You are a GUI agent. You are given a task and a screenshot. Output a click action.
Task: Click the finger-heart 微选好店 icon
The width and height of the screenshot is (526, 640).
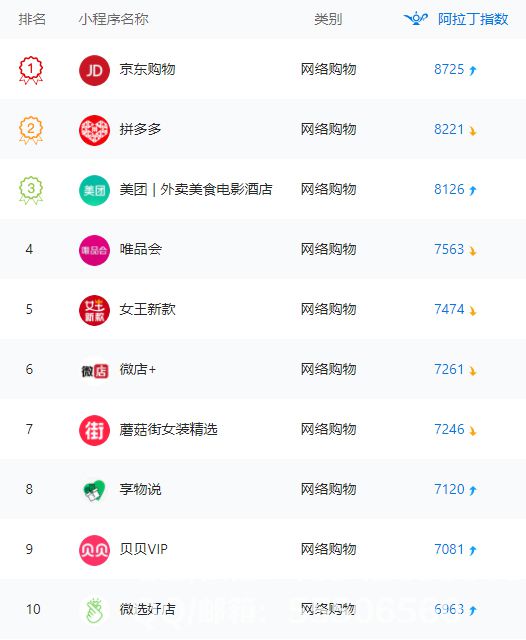tap(95, 611)
